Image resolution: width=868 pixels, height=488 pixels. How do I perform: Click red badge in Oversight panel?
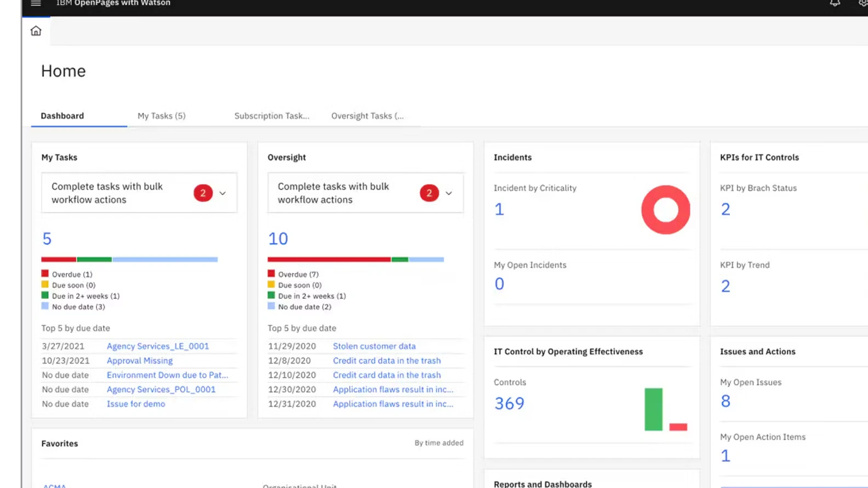pos(429,193)
